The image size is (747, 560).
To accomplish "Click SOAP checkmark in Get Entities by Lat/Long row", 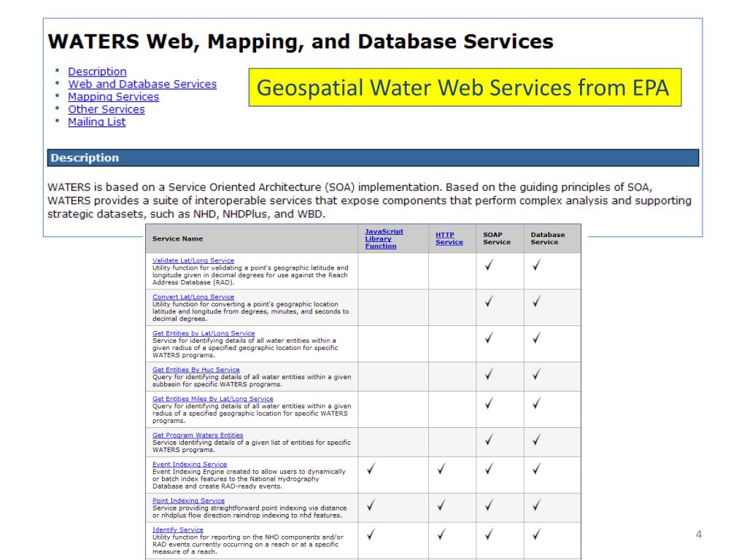I will coord(489,338).
